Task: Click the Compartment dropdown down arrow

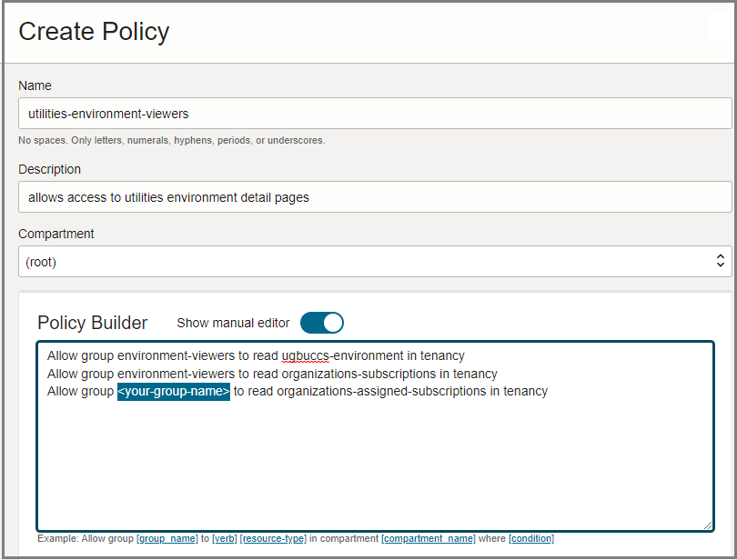Action: (x=722, y=265)
